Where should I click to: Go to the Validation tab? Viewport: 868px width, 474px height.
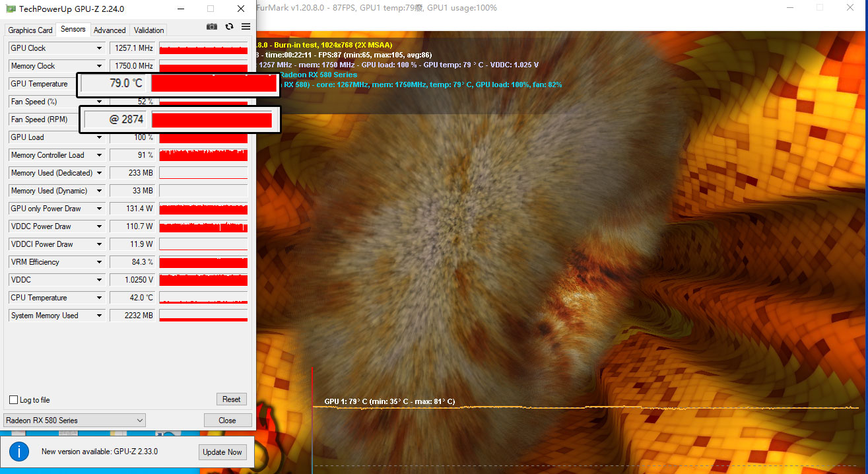(149, 30)
